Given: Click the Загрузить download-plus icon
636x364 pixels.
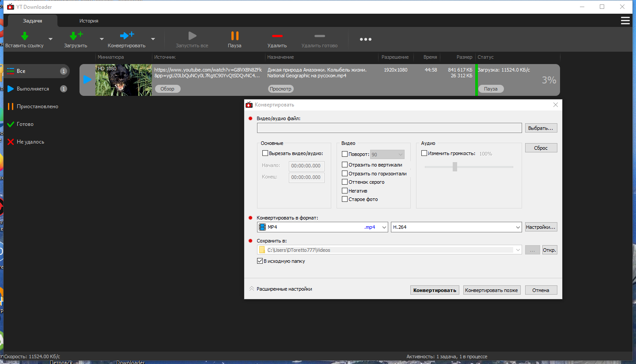Looking at the screenshot, I should pos(76,36).
